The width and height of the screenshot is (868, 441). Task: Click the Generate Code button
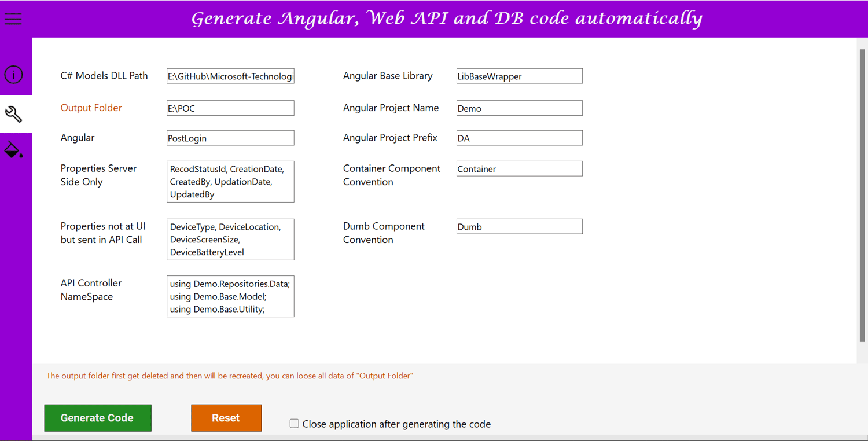(98, 418)
